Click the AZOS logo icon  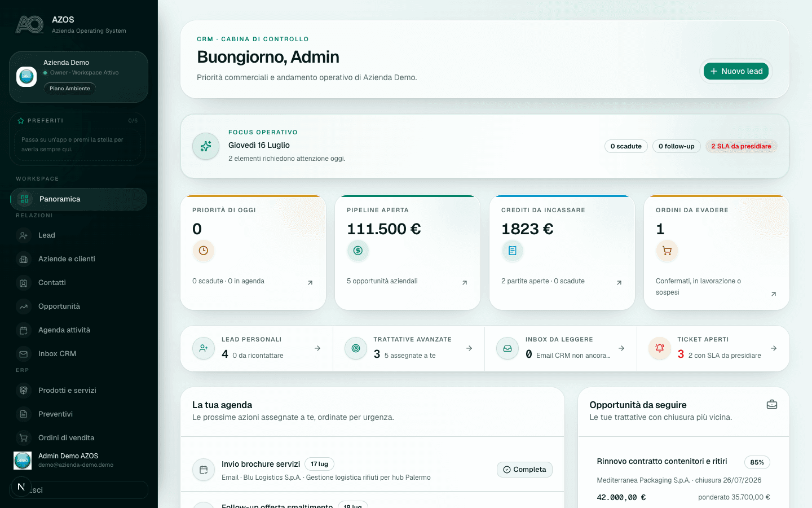pyautogui.click(x=30, y=24)
